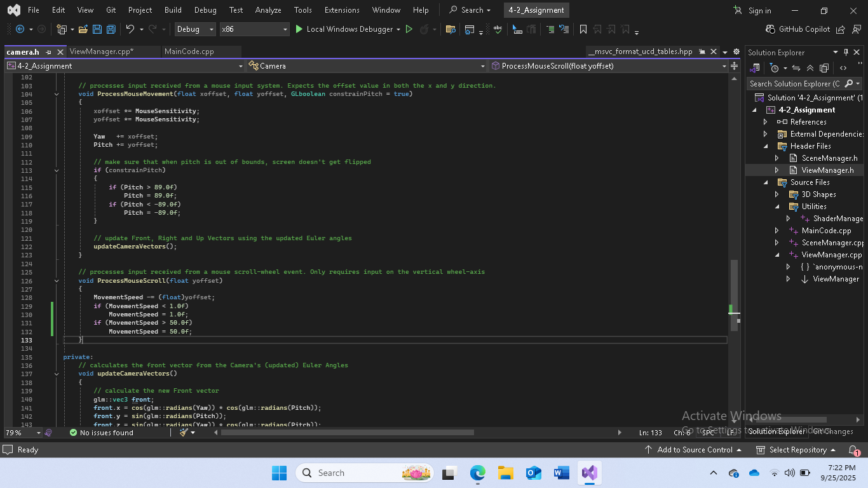
Task: Open the x86 platform dropdown
Action: [x=254, y=29]
